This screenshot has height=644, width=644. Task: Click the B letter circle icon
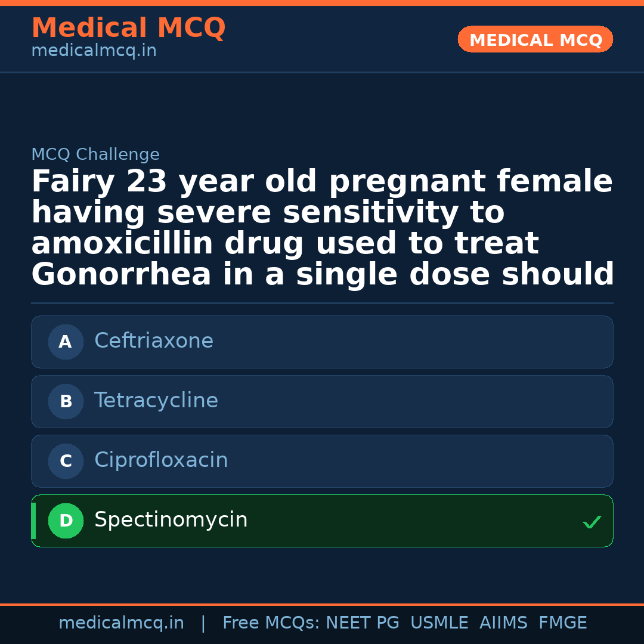click(x=66, y=402)
